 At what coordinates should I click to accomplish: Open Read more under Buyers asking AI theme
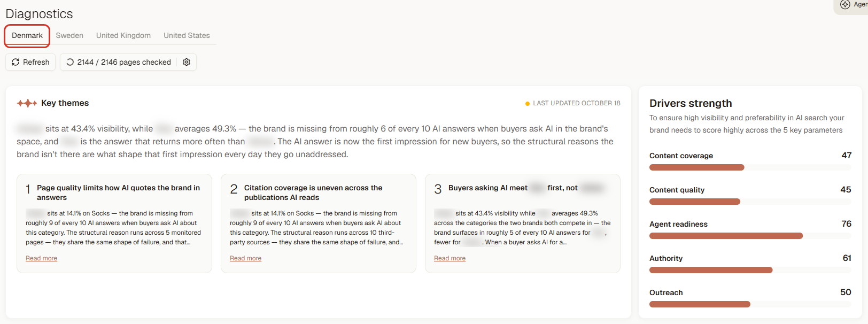coord(450,258)
